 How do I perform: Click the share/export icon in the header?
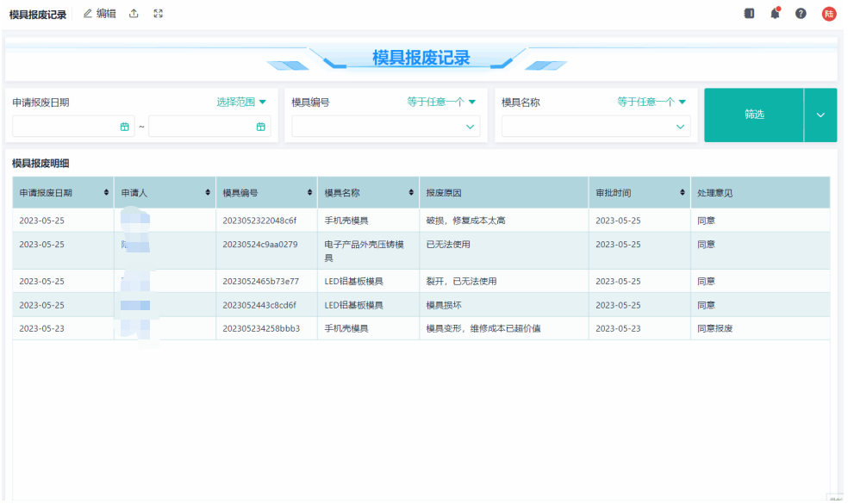pos(134,14)
